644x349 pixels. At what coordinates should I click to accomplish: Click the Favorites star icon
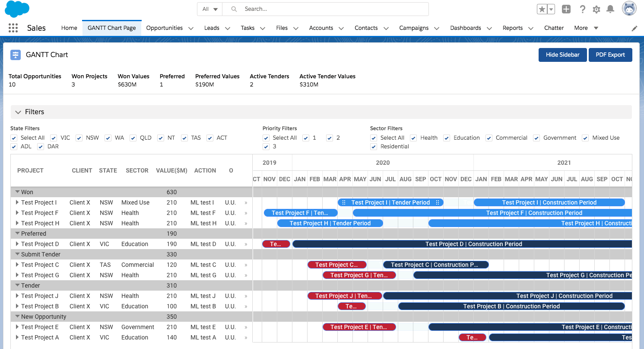pos(542,10)
